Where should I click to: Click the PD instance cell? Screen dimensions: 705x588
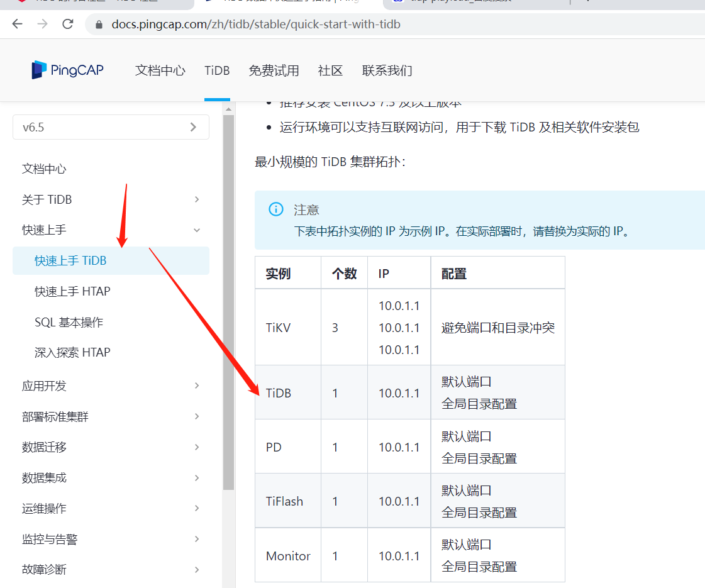point(288,447)
